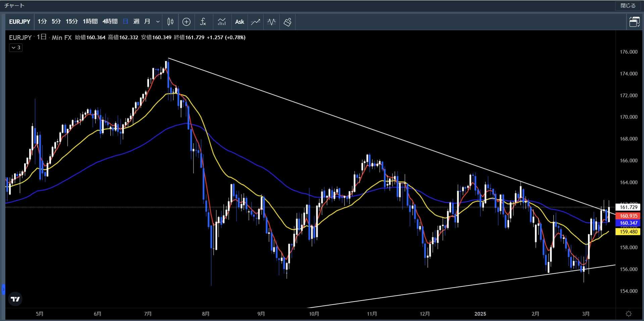Click the red moving average label 160.935
The width and height of the screenshot is (644, 321).
(628, 216)
